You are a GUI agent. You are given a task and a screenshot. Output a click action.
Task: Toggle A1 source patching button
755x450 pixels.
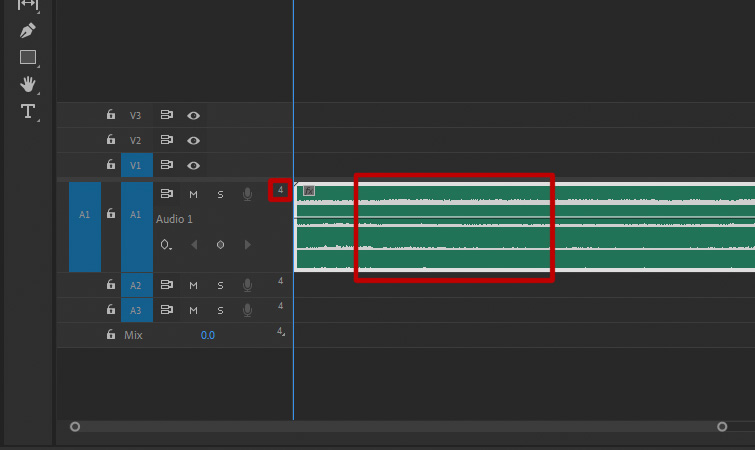(85, 227)
